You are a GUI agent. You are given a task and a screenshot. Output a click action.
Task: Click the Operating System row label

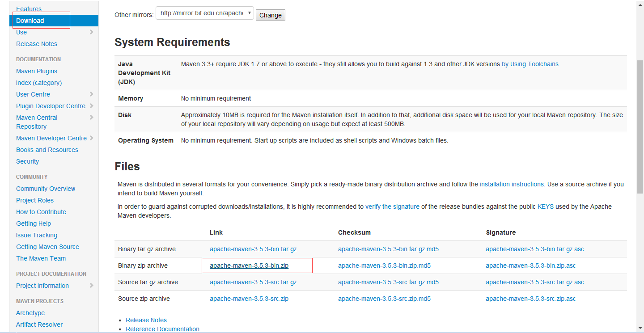click(x=146, y=140)
